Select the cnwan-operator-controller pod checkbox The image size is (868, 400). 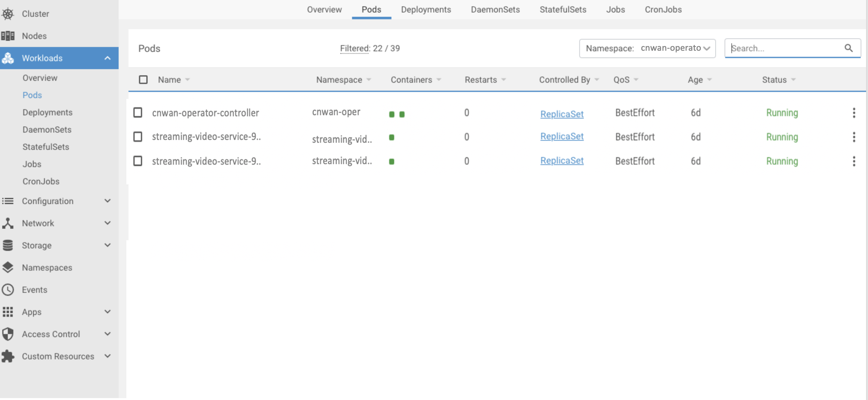(x=138, y=113)
